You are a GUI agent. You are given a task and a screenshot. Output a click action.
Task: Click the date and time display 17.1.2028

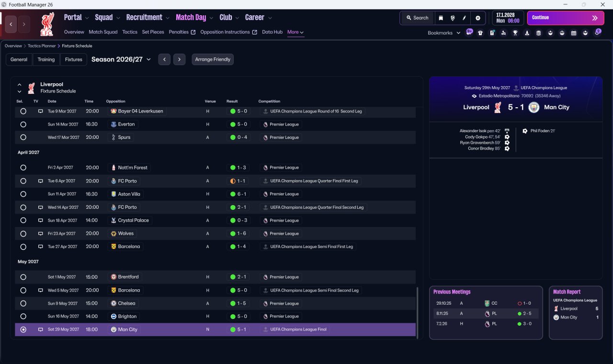(x=508, y=18)
